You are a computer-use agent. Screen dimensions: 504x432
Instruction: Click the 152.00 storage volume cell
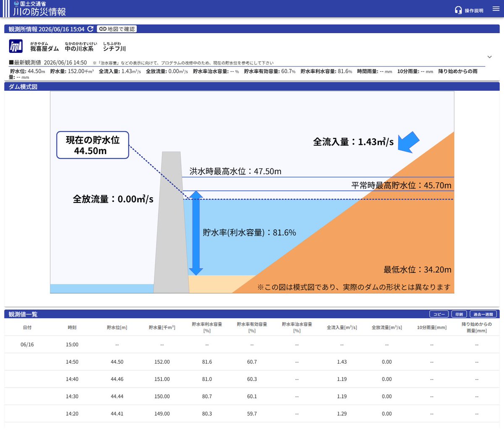coord(162,362)
